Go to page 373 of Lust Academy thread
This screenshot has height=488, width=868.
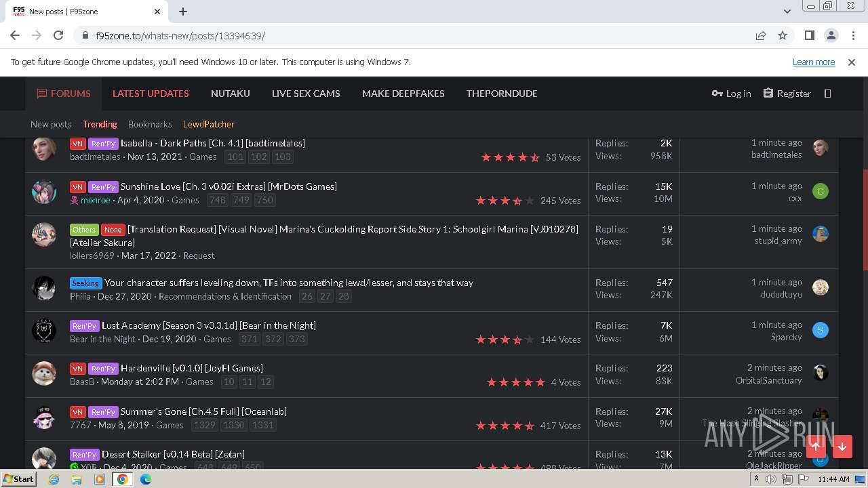coord(297,339)
